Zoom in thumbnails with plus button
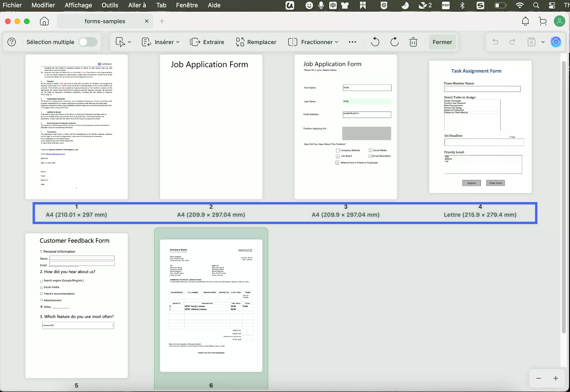 tap(556, 378)
